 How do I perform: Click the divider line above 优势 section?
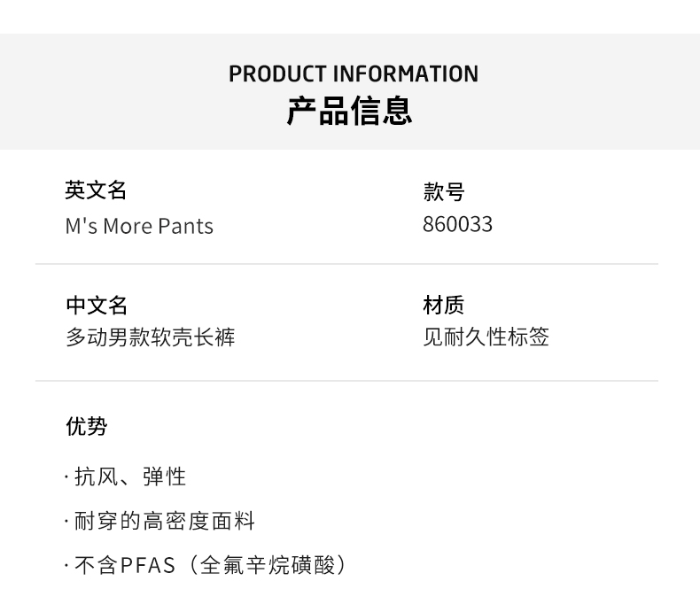click(x=346, y=381)
